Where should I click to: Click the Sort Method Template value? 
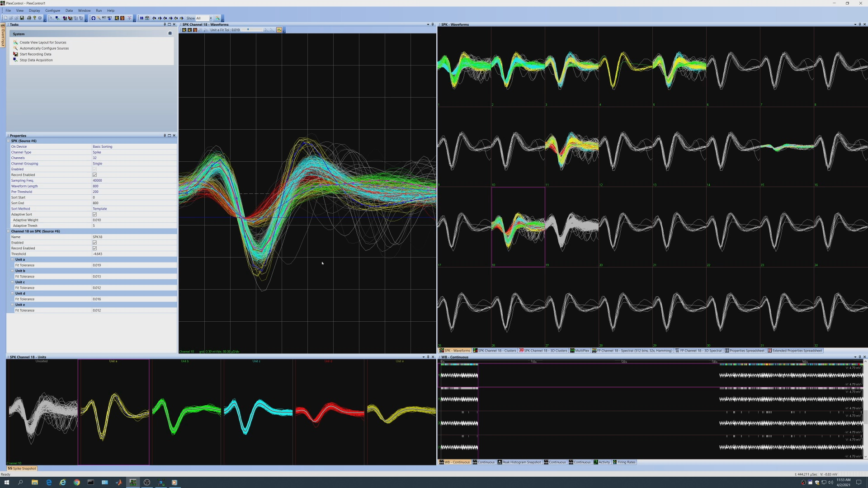134,209
